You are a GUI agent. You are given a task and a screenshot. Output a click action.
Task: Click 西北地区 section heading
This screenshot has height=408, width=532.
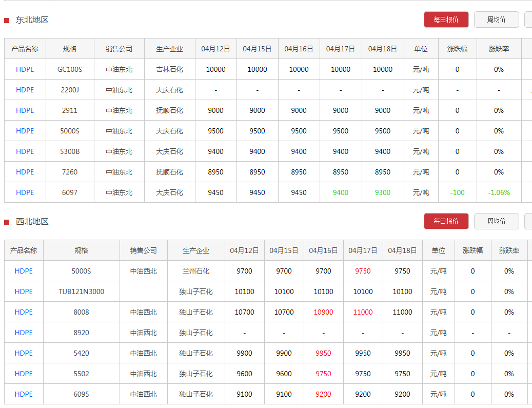(32, 222)
